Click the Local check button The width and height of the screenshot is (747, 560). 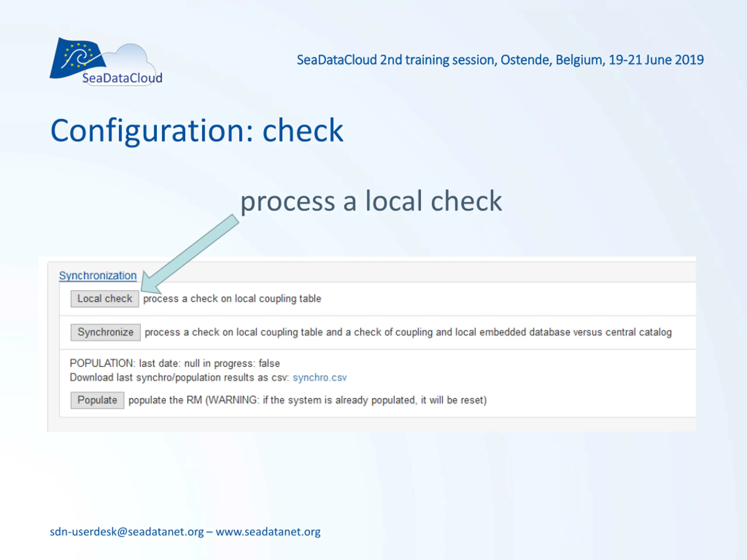[105, 299]
